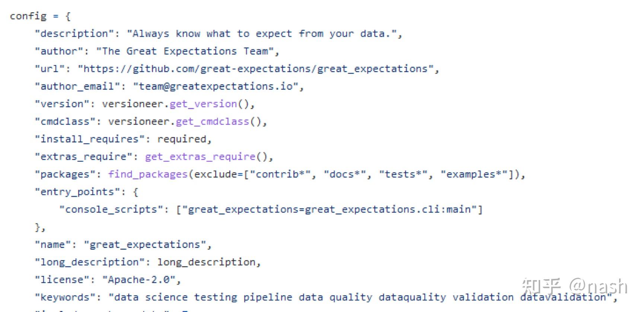Click the get_cmdclass method call

[x=212, y=121]
